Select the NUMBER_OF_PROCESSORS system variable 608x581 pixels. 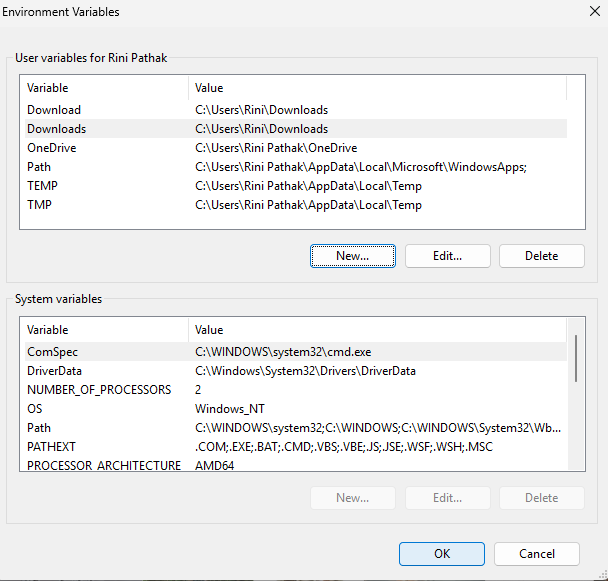pyautogui.click(x=98, y=390)
